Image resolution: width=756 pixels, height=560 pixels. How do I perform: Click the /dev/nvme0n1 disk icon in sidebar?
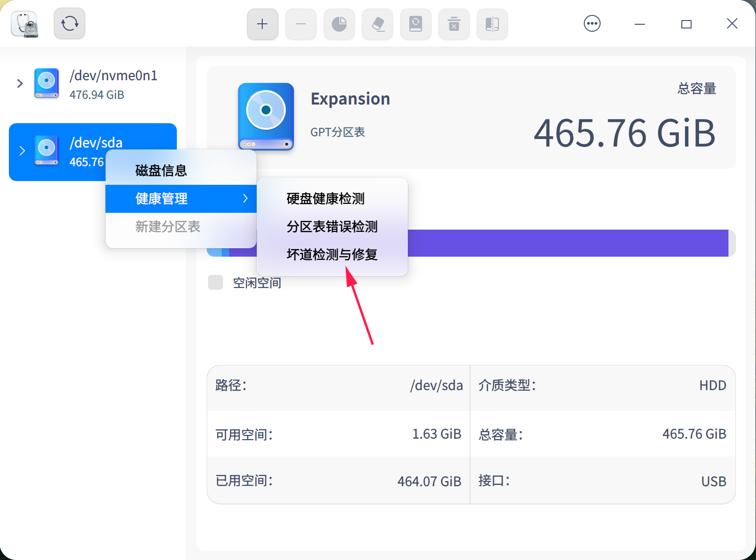point(46,83)
